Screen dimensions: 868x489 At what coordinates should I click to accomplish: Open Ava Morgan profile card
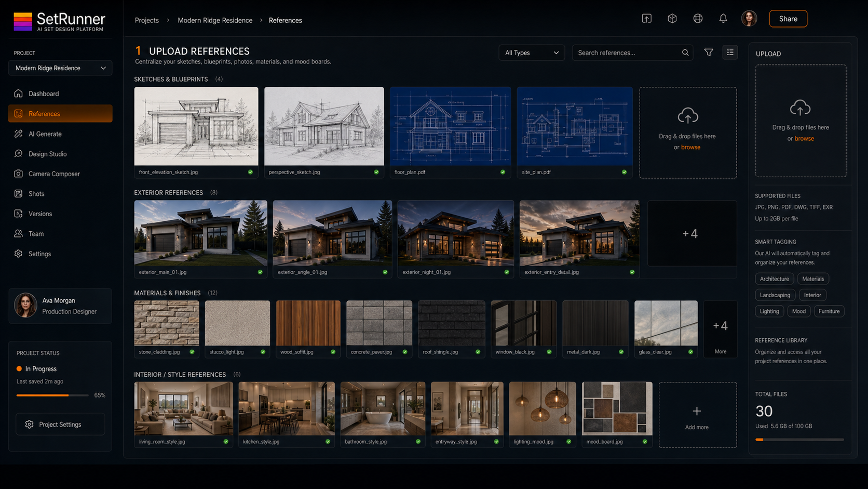(x=60, y=306)
